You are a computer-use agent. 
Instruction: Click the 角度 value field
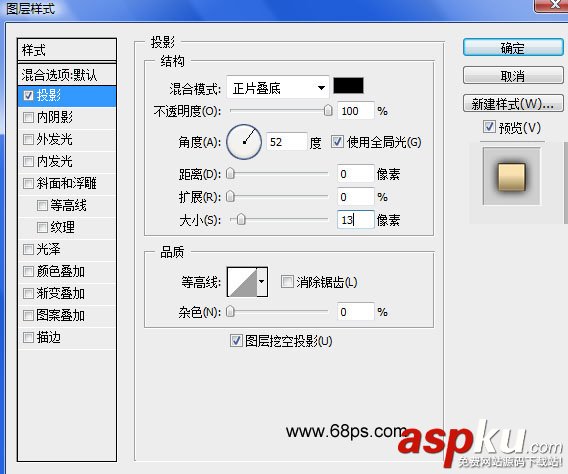point(287,142)
